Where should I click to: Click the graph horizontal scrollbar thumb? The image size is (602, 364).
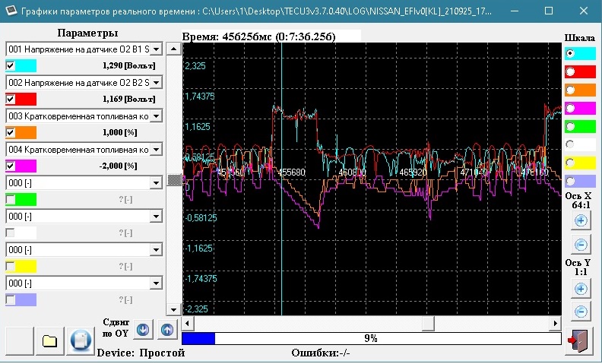428,323
